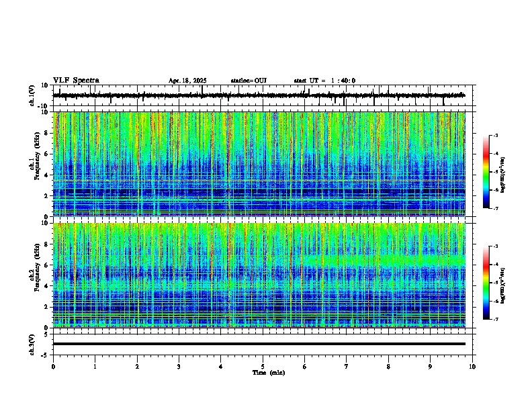Click the "2" tick on ch.2 frequency axis

(47, 307)
